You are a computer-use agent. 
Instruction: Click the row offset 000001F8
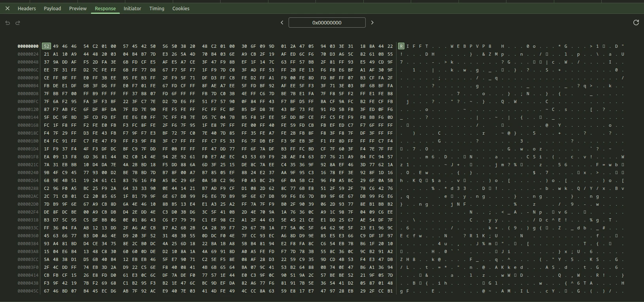pos(28,157)
